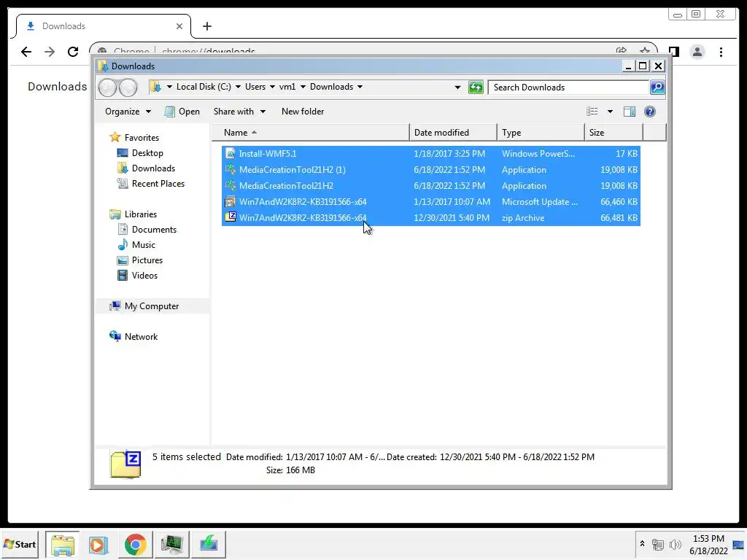Click the Explorer forward navigation button
This screenshot has width=747, height=560.
click(128, 87)
